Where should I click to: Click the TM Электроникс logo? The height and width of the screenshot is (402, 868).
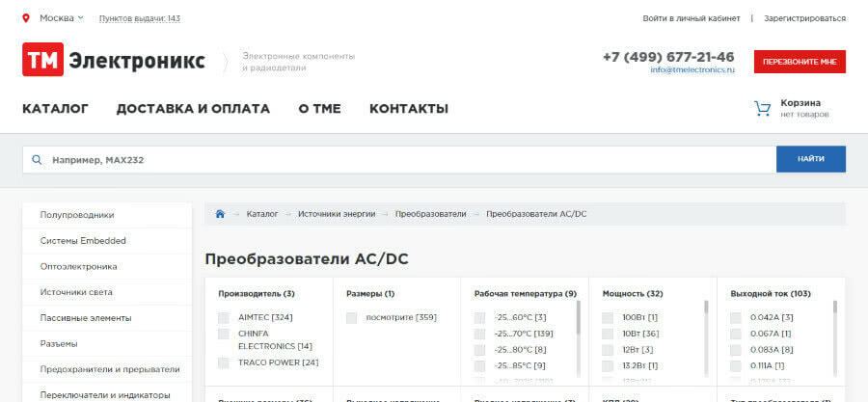[114, 60]
